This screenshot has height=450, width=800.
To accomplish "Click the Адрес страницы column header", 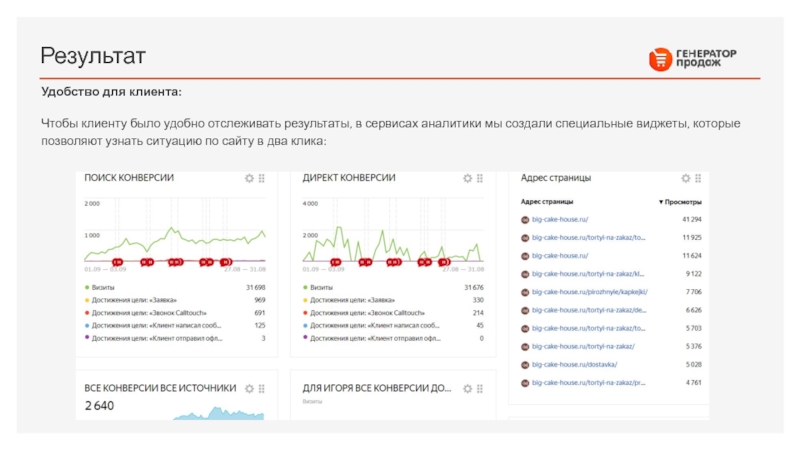I will pyautogui.click(x=547, y=202).
